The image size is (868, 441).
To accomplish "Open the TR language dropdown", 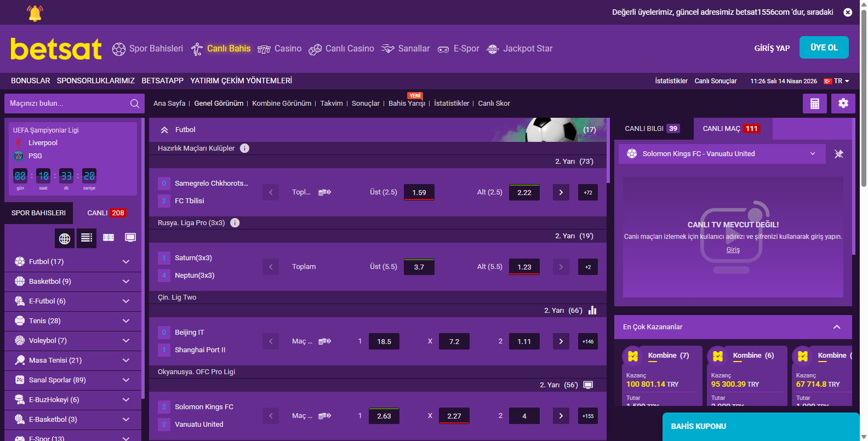I will point(837,81).
